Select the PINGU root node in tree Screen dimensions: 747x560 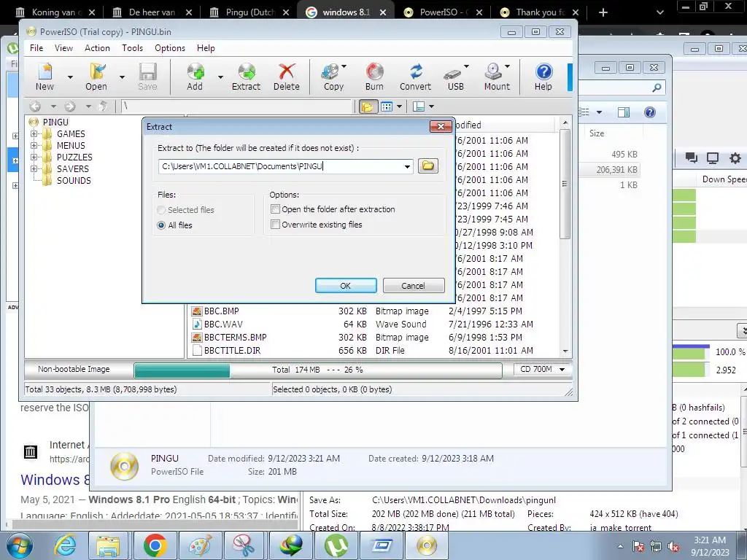pos(55,122)
